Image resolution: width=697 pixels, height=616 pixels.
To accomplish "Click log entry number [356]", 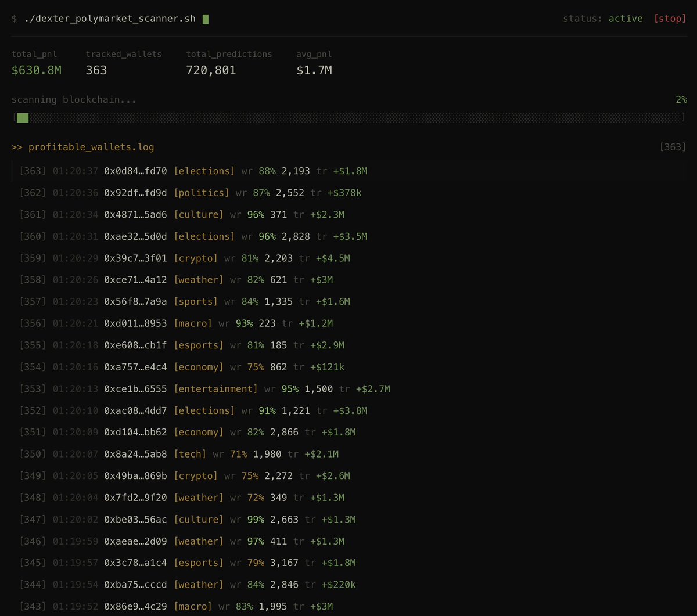I will pyautogui.click(x=33, y=323).
